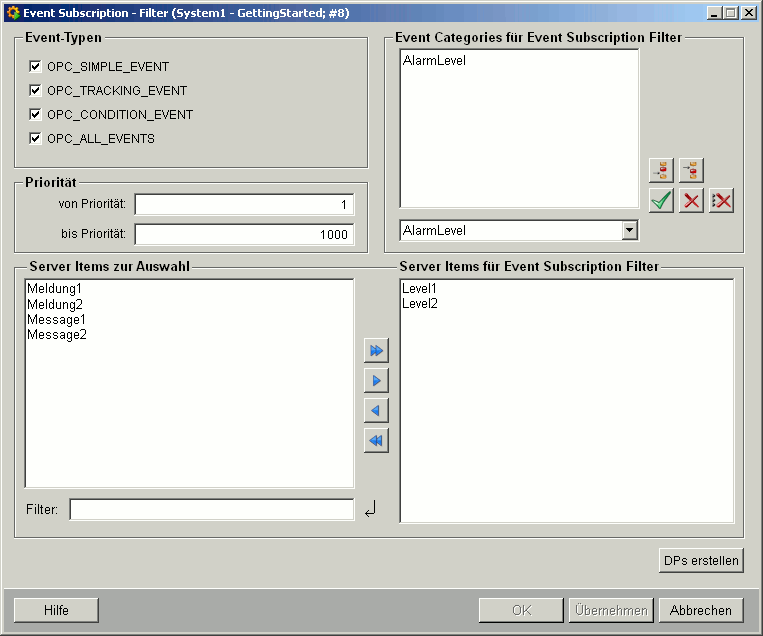The image size is (763, 636).
Task: Click the single red X category icon
Action: click(x=691, y=200)
